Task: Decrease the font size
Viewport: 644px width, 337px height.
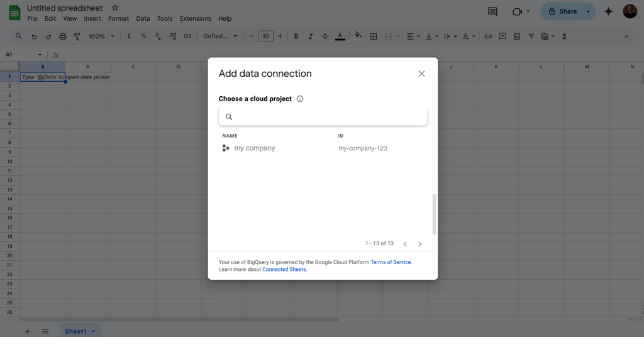Action: pyautogui.click(x=252, y=36)
